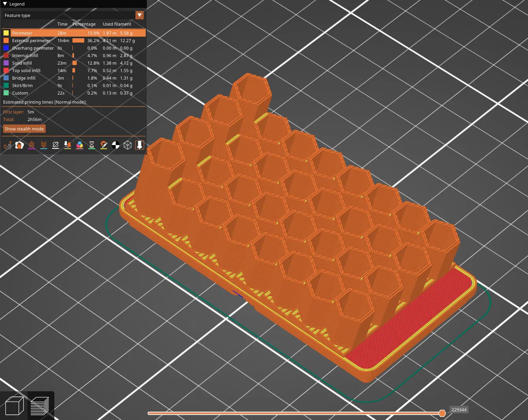
Task: Click the yellow Perimeter color swatch
Action: click(6, 33)
